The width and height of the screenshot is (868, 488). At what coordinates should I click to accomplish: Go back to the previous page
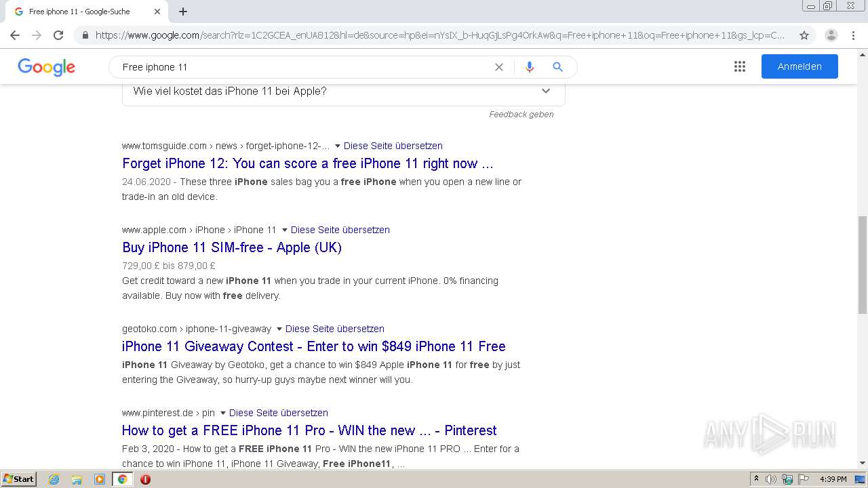click(x=15, y=35)
